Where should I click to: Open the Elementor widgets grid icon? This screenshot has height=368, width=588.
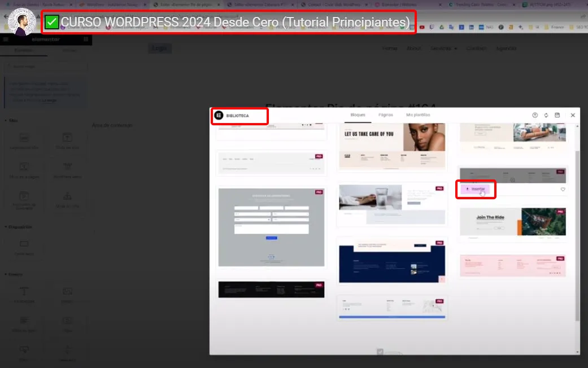(x=86, y=40)
